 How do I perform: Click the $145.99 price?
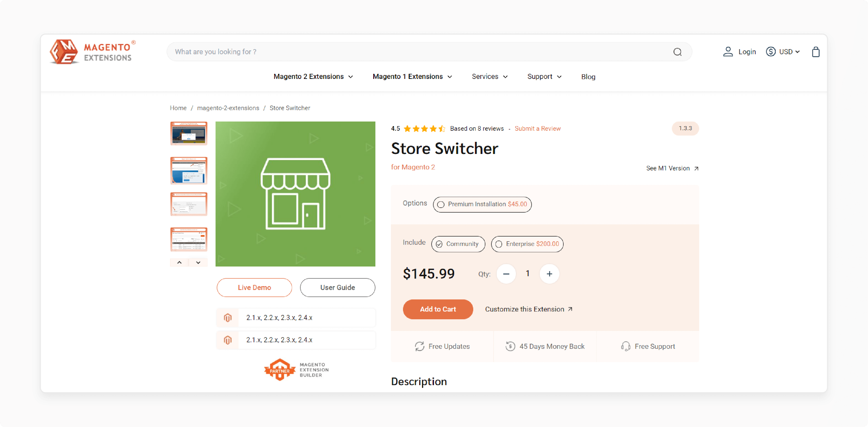point(429,274)
